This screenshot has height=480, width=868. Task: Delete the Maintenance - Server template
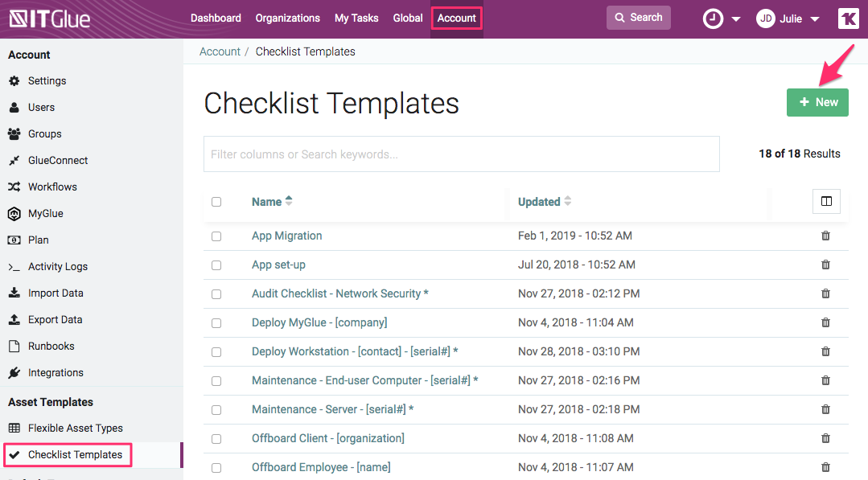coord(826,409)
